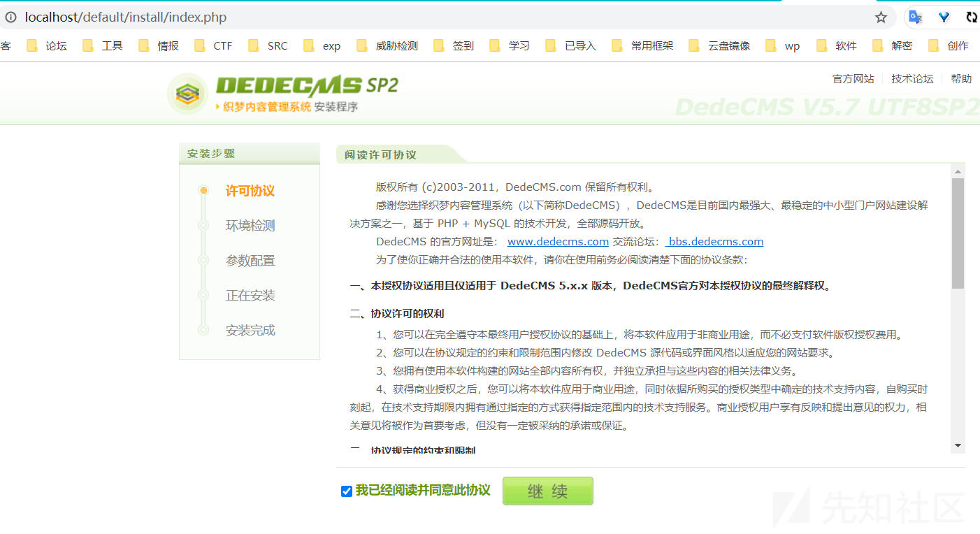The width and height of the screenshot is (980, 534).
Task: Click the site info icon in address bar
Action: [x=10, y=17]
